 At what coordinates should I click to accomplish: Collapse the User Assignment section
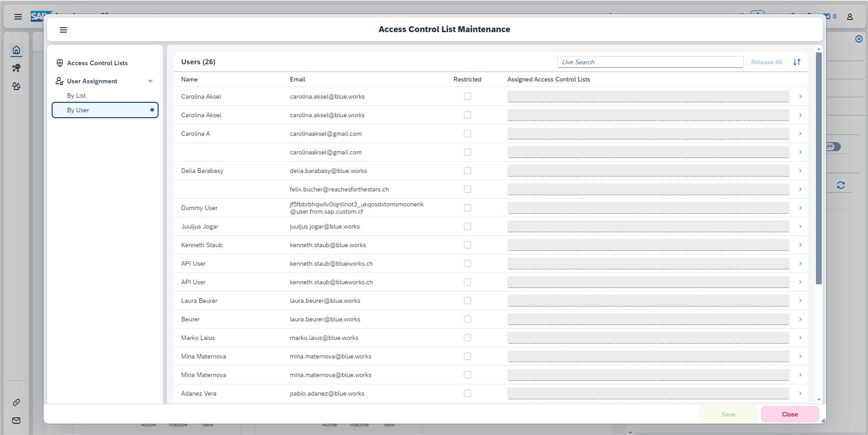click(x=150, y=81)
